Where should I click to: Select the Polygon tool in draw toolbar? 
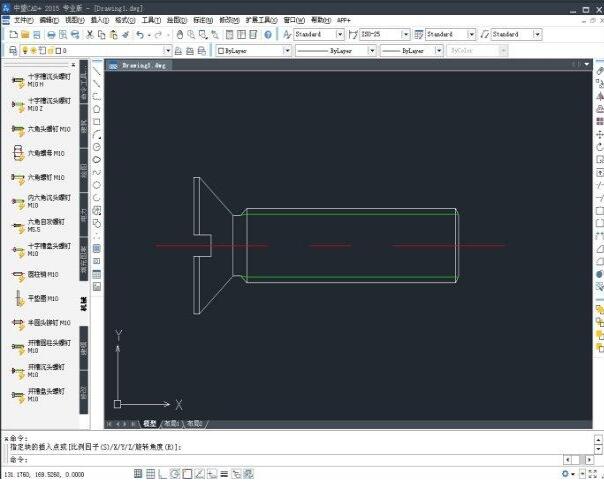[97, 109]
